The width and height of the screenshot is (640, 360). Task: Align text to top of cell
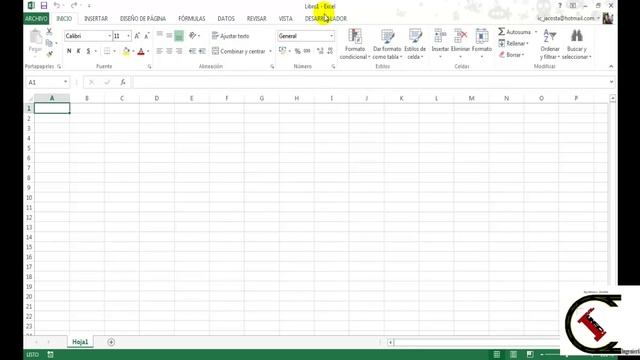160,36
